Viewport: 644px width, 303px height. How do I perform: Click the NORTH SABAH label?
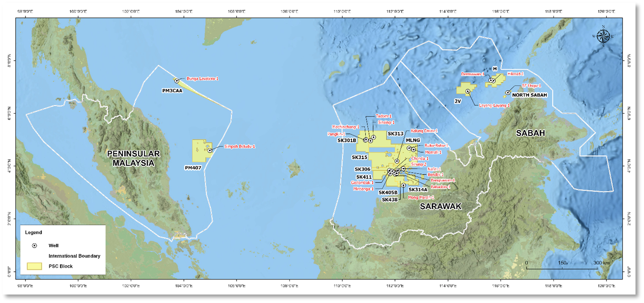point(530,95)
